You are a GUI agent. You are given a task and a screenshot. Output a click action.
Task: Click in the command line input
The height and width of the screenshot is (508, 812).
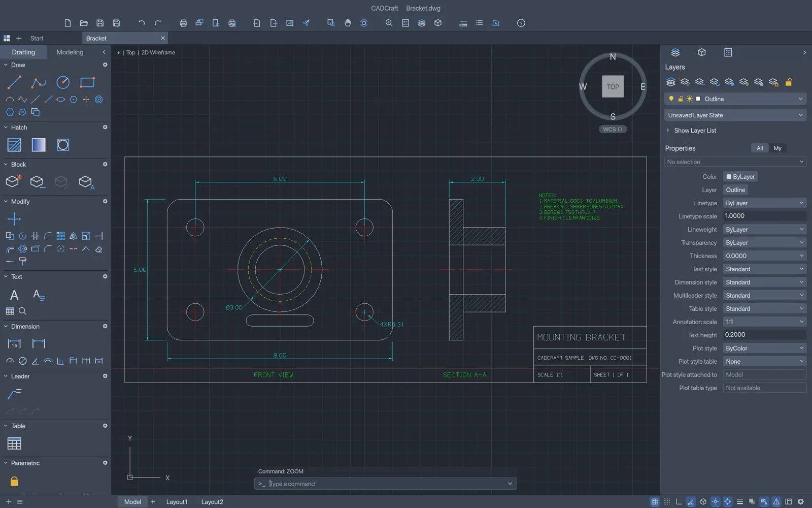coord(386,484)
